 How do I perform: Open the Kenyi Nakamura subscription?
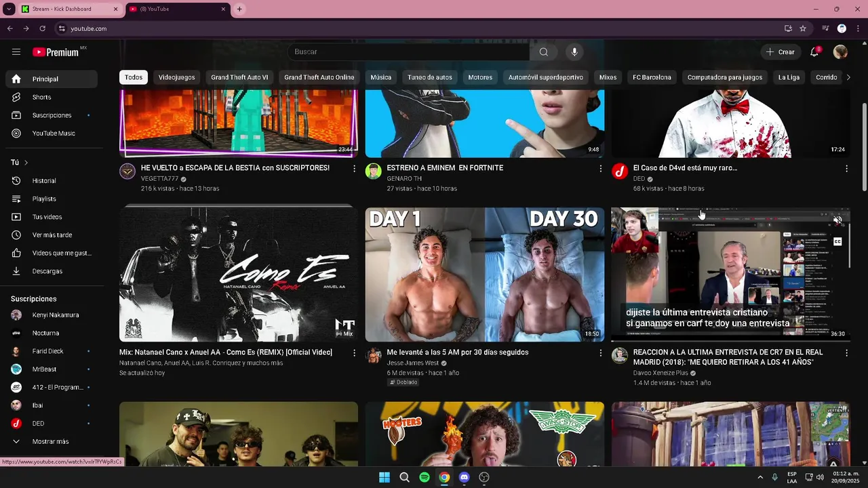pos(52,315)
